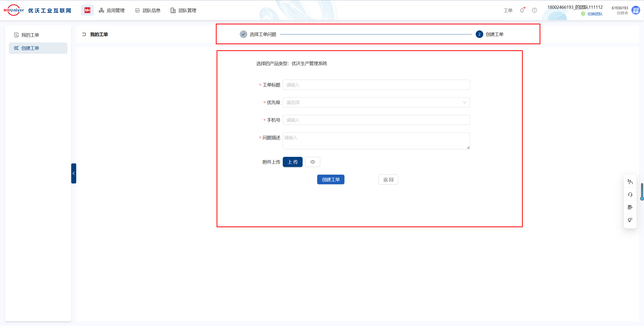Open the headset customer service icon

point(630,195)
